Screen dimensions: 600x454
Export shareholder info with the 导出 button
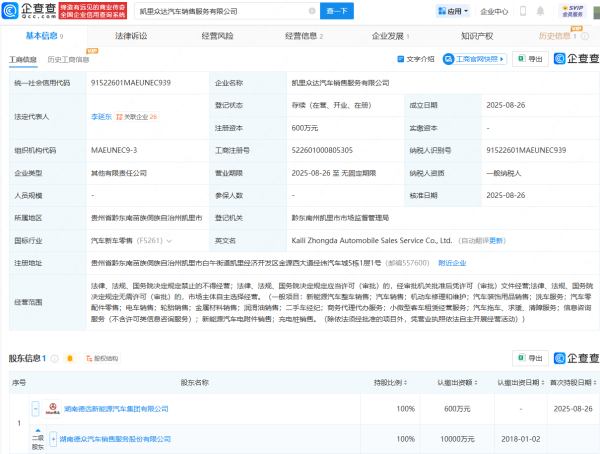(x=531, y=357)
